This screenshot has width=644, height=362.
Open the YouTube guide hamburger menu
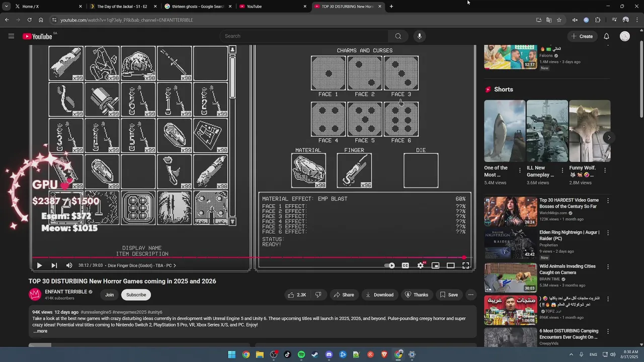click(11, 36)
